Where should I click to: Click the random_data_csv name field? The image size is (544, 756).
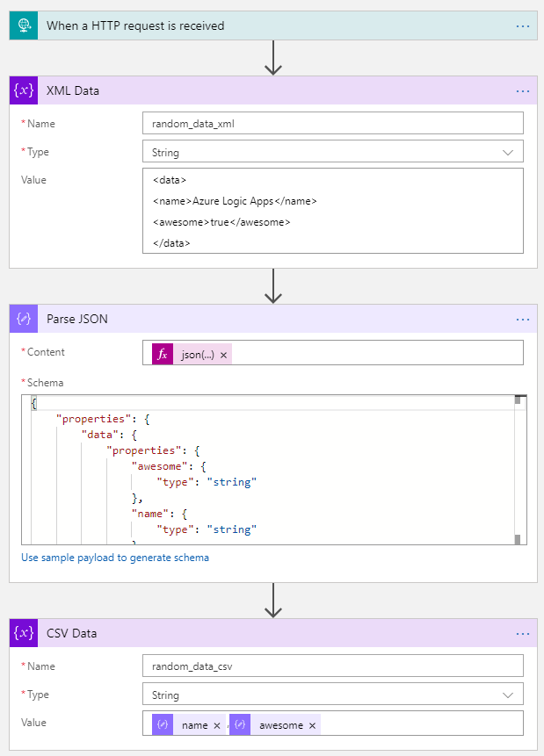[x=332, y=666]
